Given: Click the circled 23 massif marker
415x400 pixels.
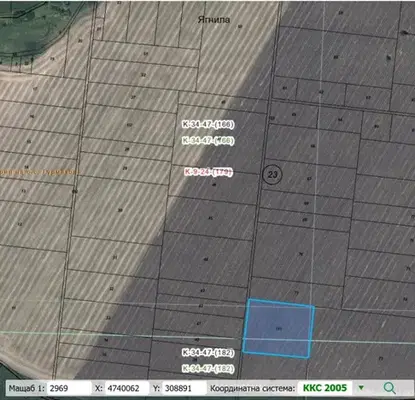Looking at the screenshot, I should 272,174.
